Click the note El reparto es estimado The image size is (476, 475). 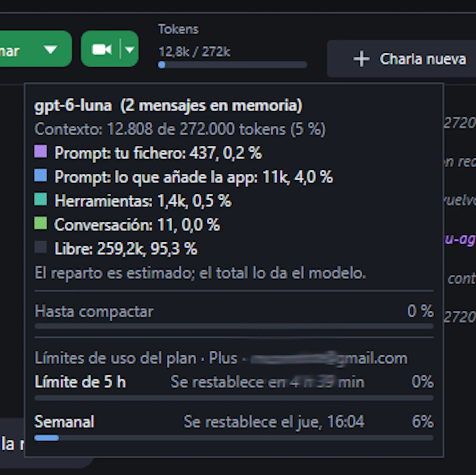coord(200,273)
